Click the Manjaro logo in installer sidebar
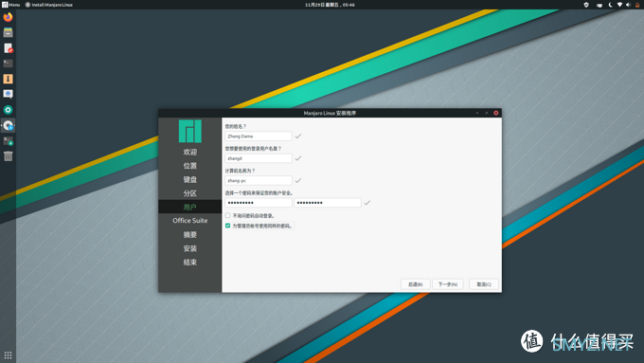 190,131
